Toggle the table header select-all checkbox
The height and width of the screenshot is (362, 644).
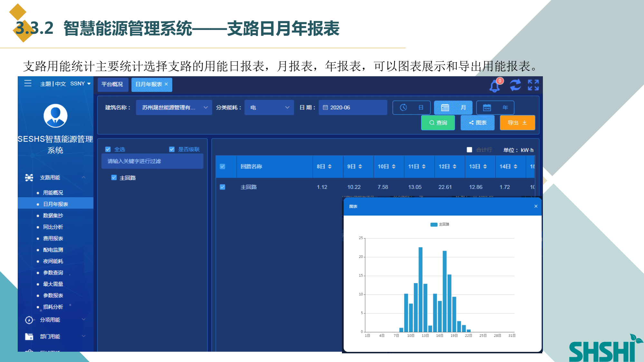223,166
